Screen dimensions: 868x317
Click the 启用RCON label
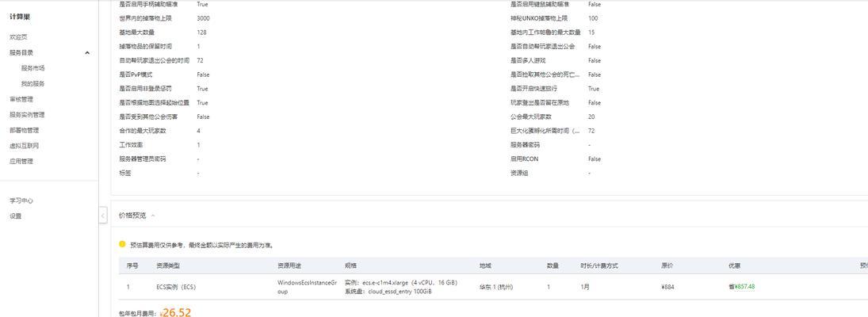[524, 158]
